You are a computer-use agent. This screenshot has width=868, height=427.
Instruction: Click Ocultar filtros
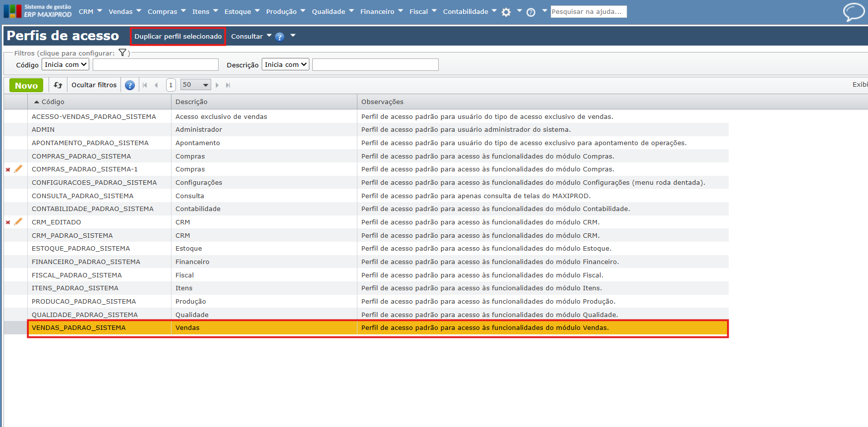click(94, 85)
